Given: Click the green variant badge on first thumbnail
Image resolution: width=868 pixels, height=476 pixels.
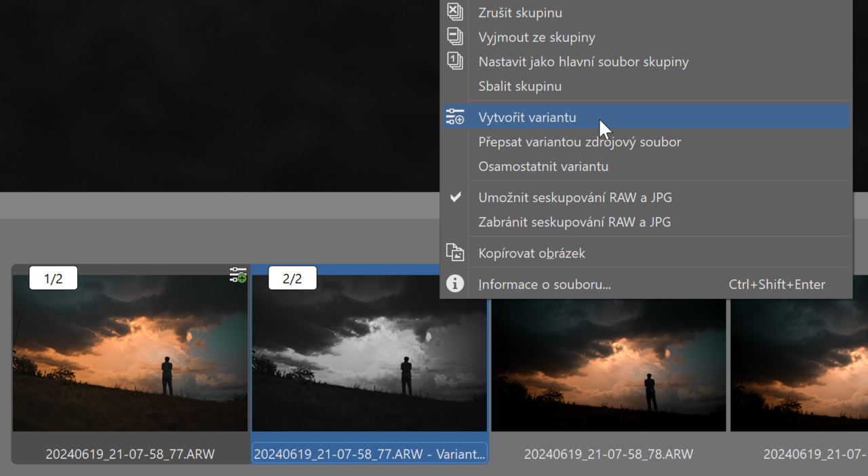Looking at the screenshot, I should click(x=237, y=275).
